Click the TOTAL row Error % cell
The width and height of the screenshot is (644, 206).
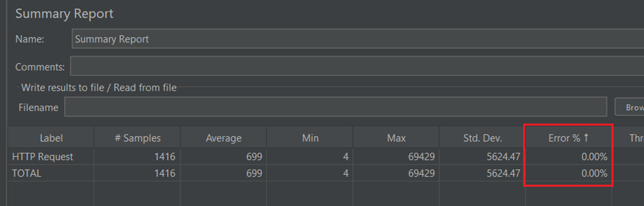point(568,173)
